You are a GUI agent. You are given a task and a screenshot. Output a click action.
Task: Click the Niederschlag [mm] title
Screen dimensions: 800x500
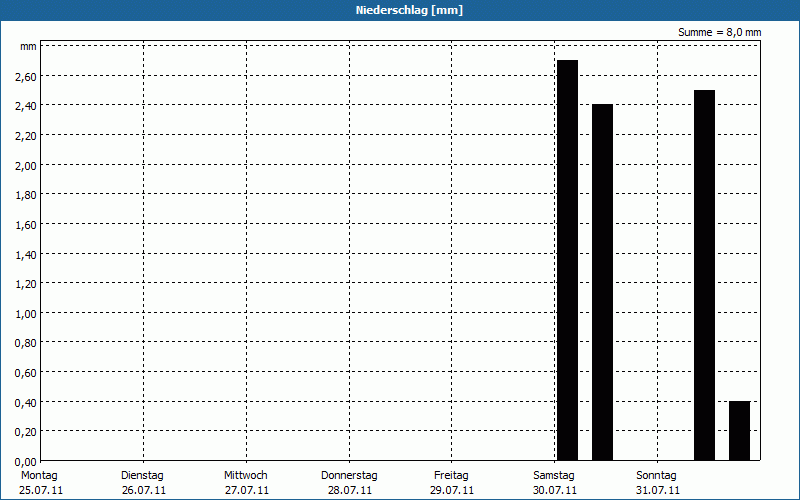(409, 10)
